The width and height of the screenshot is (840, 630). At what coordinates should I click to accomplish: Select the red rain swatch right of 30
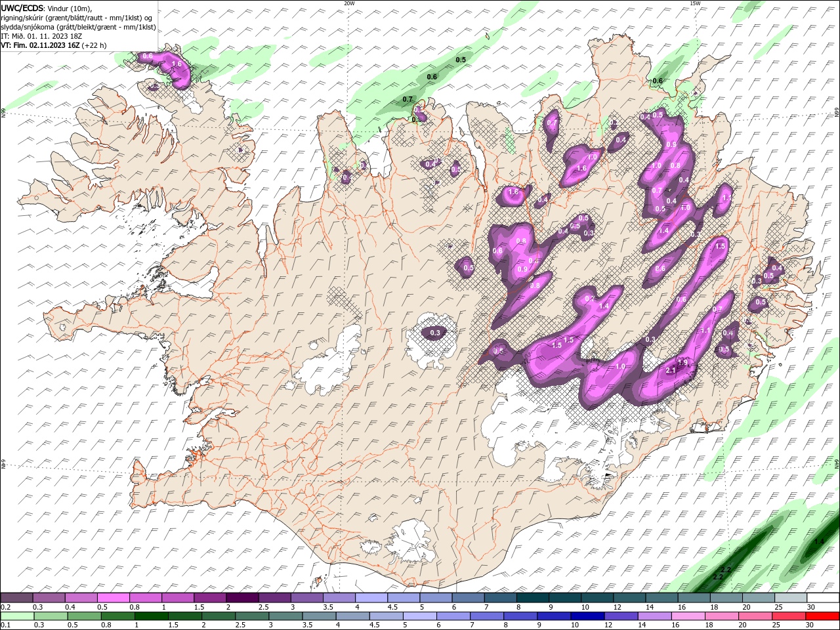tap(821, 616)
